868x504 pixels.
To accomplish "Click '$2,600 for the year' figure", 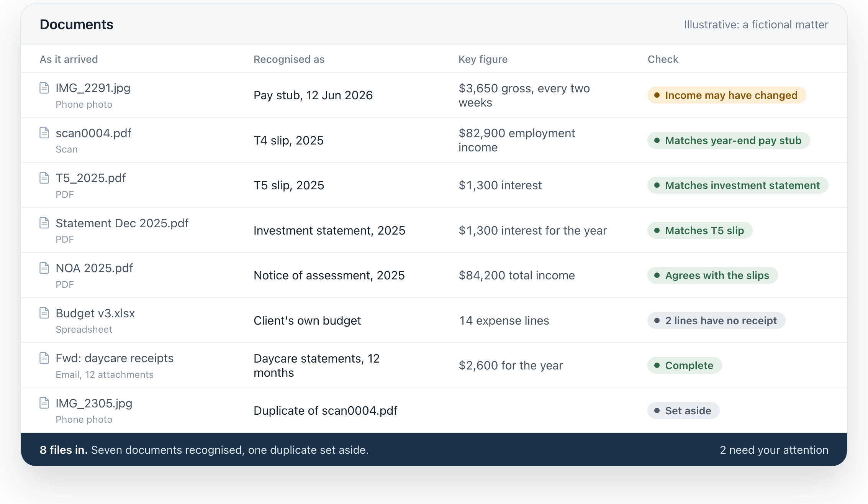I will (511, 365).
